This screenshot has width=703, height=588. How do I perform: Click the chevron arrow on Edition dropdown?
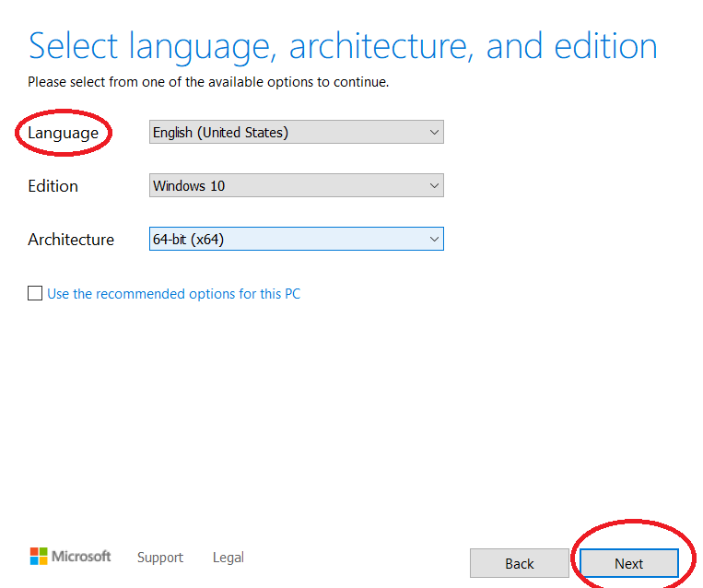[434, 186]
